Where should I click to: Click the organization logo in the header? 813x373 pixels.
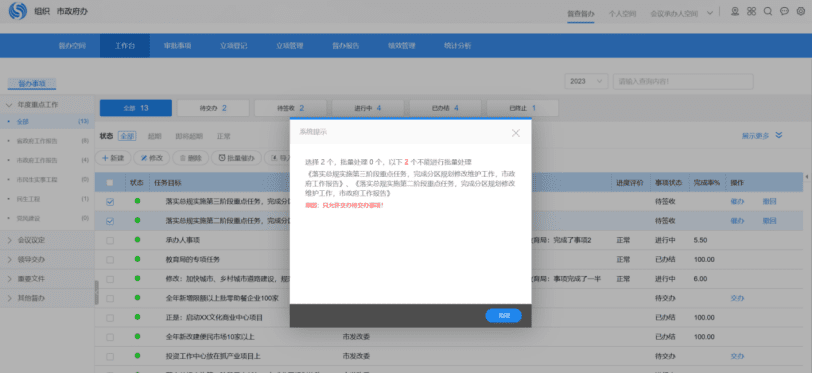[x=18, y=11]
